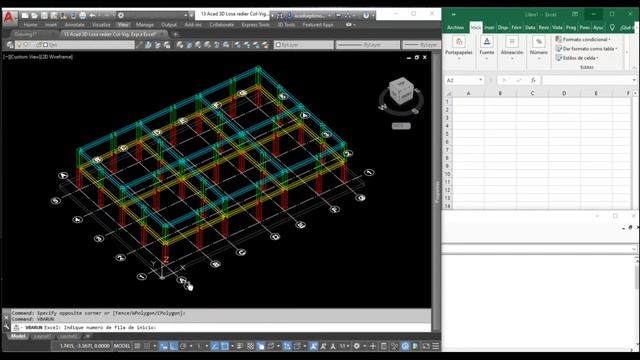The image size is (640, 360).
Task: Open the AutoCAD application menu logo
Action: [9, 18]
